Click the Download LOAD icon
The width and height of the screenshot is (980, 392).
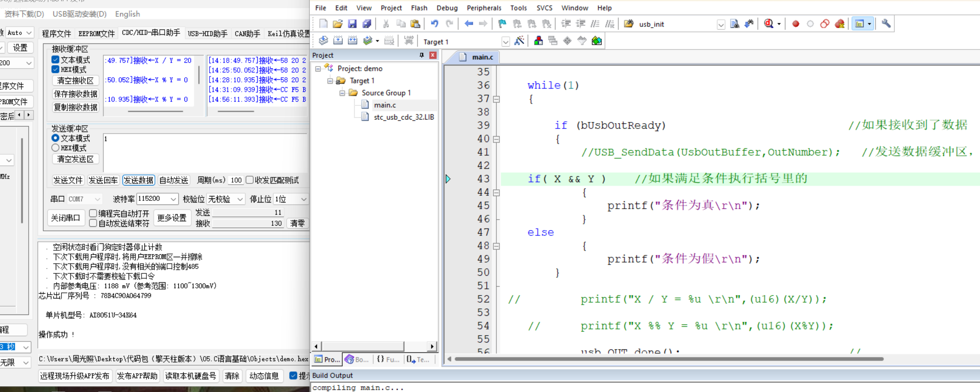coord(409,40)
